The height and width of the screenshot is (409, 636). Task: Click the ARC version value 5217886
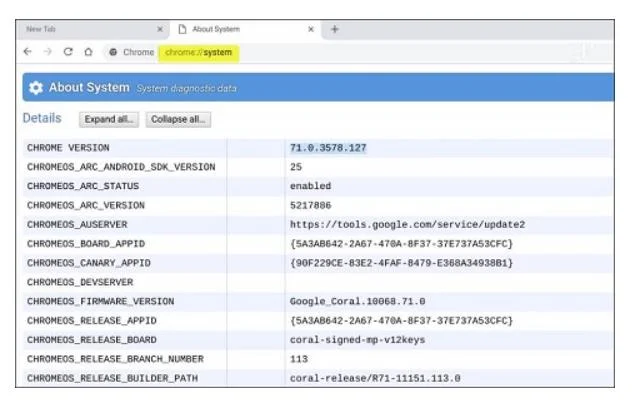(310, 205)
